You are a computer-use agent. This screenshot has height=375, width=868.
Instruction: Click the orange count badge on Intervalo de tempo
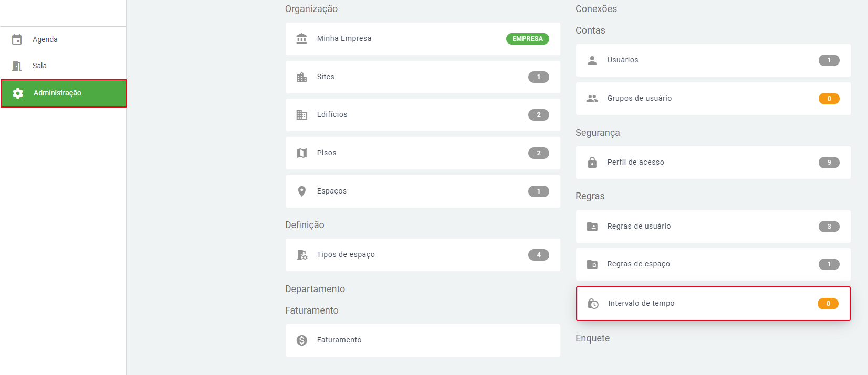[828, 304]
